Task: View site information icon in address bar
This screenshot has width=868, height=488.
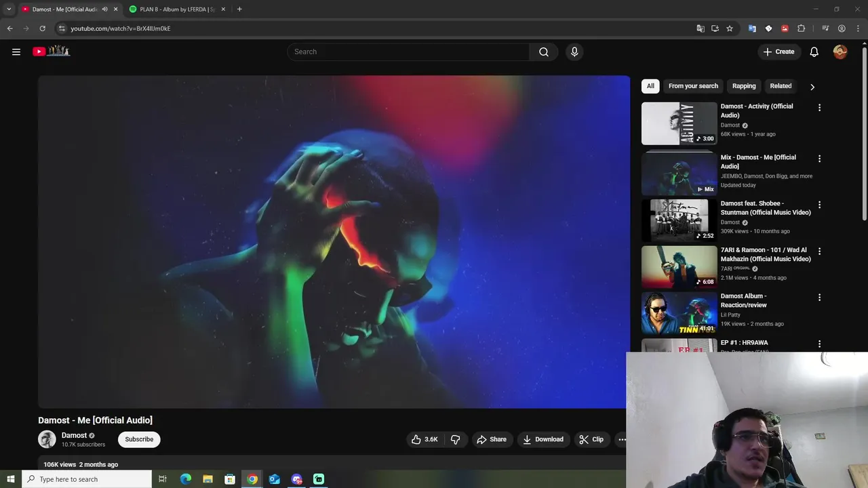Action: [x=62, y=28]
